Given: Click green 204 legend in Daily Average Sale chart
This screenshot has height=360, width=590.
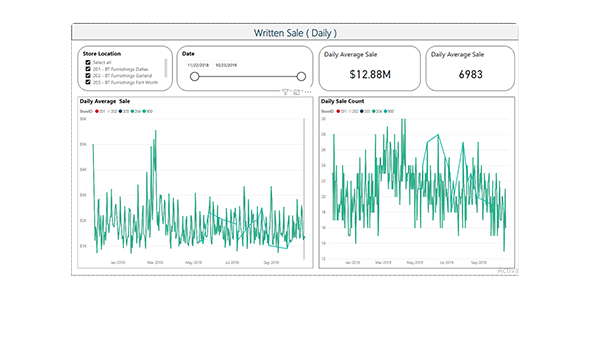Looking at the screenshot, I should point(135,111).
